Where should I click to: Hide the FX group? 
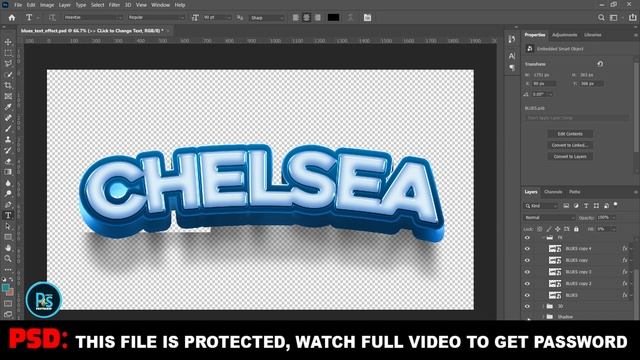527,238
